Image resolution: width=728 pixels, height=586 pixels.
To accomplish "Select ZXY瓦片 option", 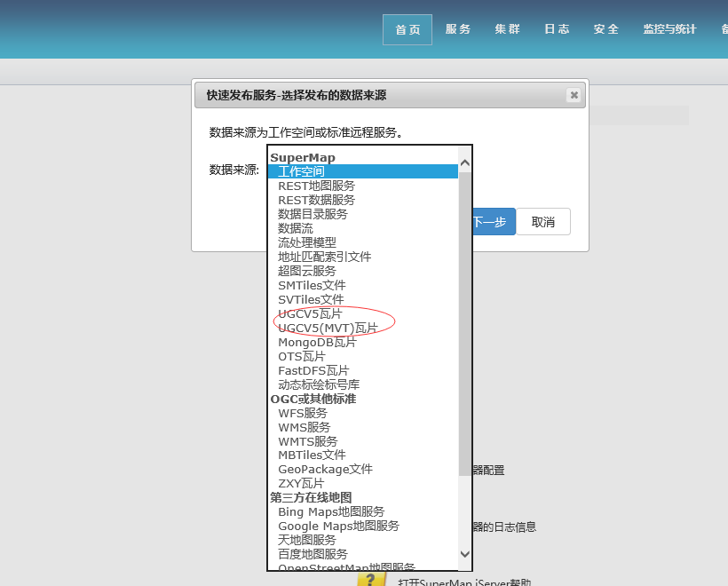I will (x=363, y=483).
